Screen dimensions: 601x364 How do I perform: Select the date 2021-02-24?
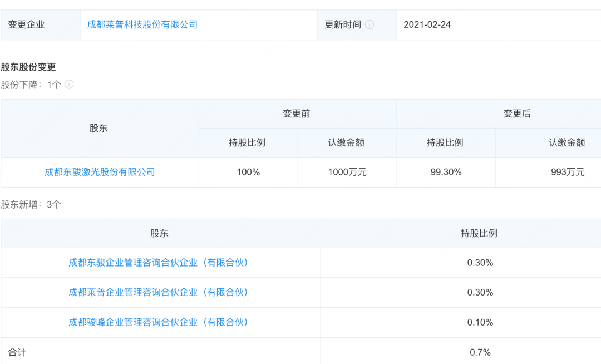point(427,25)
